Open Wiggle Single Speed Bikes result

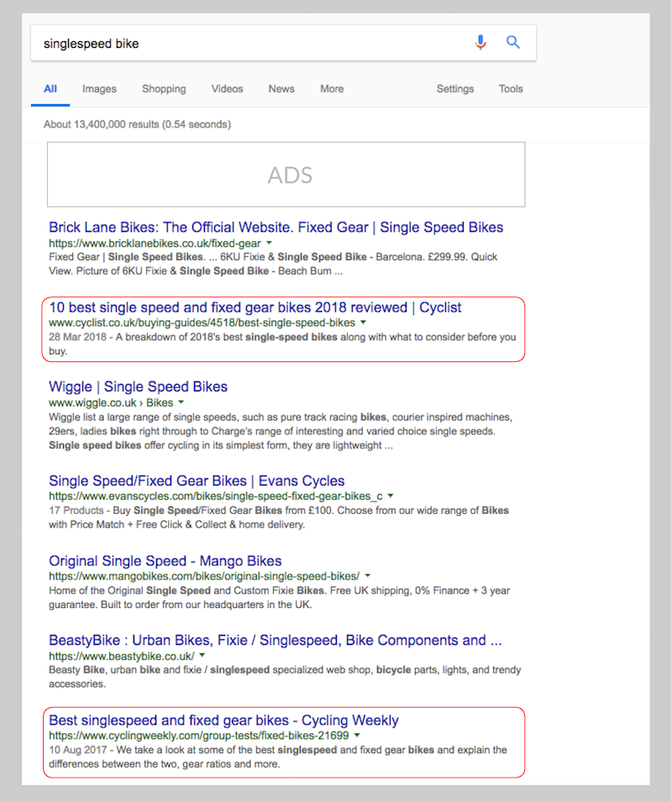tap(138, 386)
